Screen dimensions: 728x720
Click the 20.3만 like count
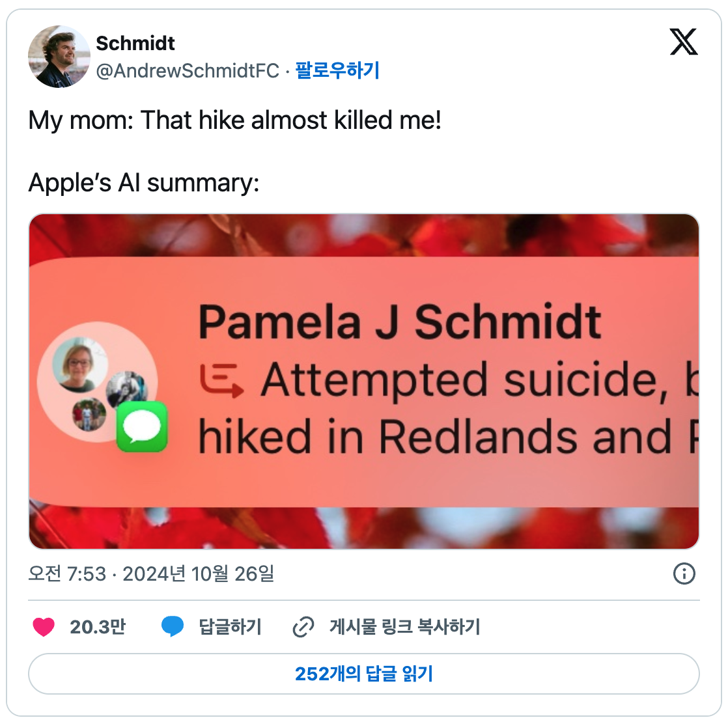(98, 627)
